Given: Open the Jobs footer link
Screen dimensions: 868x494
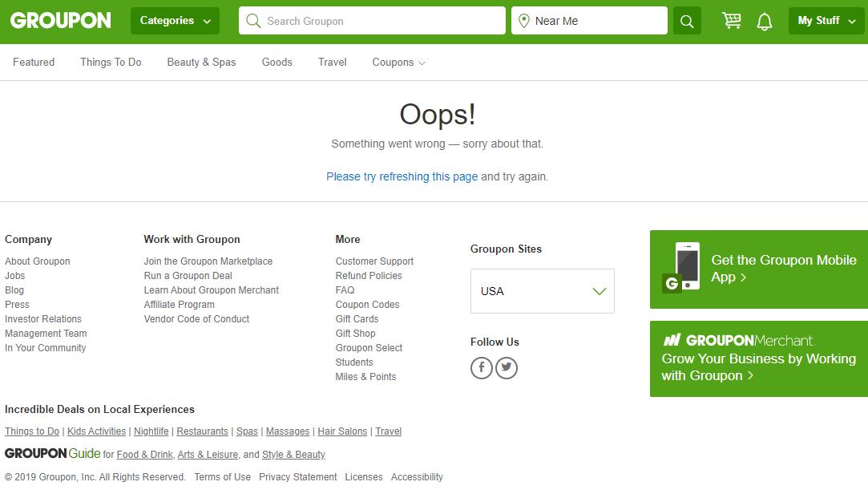Looking at the screenshot, I should [x=15, y=276].
